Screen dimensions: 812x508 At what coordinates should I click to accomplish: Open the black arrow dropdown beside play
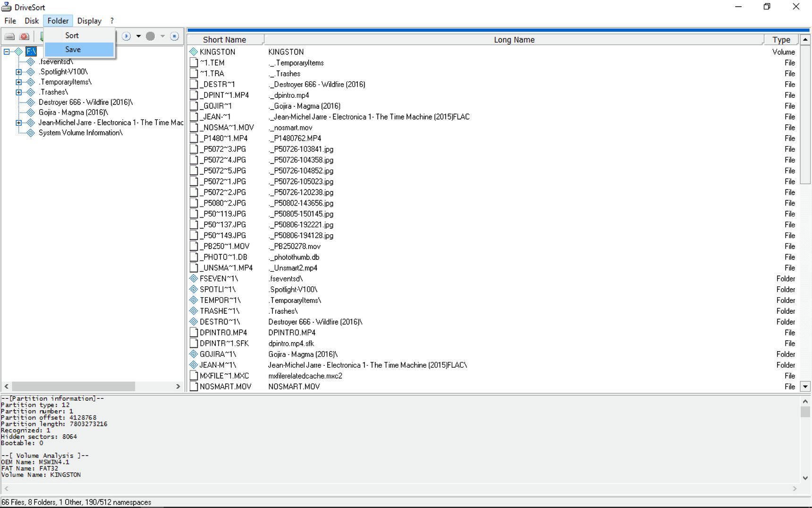(x=138, y=36)
